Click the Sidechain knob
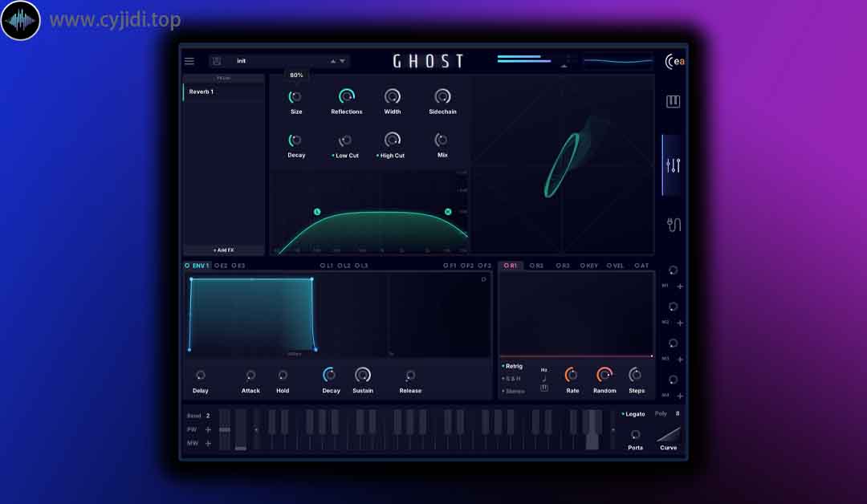867x504 pixels. (x=442, y=97)
